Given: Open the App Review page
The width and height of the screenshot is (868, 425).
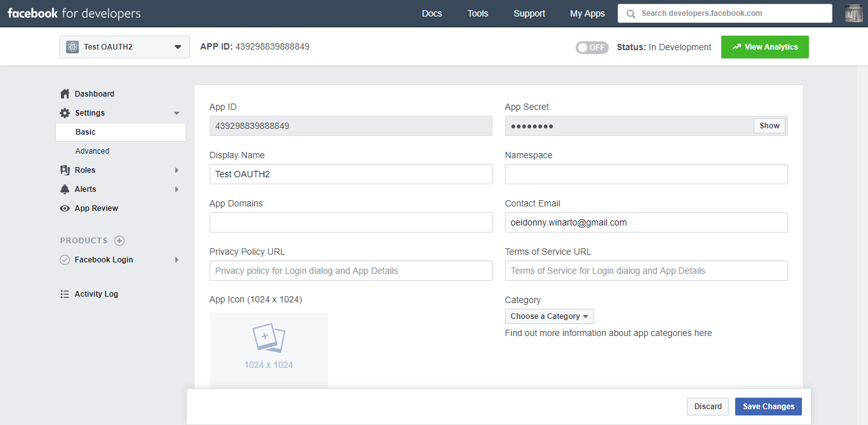Looking at the screenshot, I should click(97, 208).
